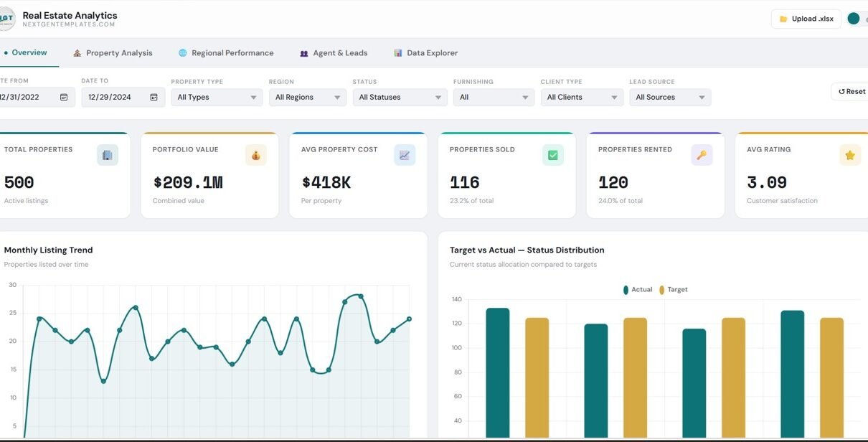This screenshot has height=442, width=868.
Task: Click the Date To input field
Action: point(115,98)
